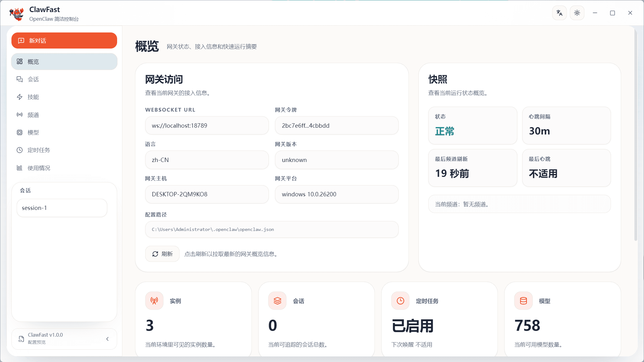The image size is (644, 362).
Task: Open the 技能 lightning sidebar item
Action: [x=20, y=97]
